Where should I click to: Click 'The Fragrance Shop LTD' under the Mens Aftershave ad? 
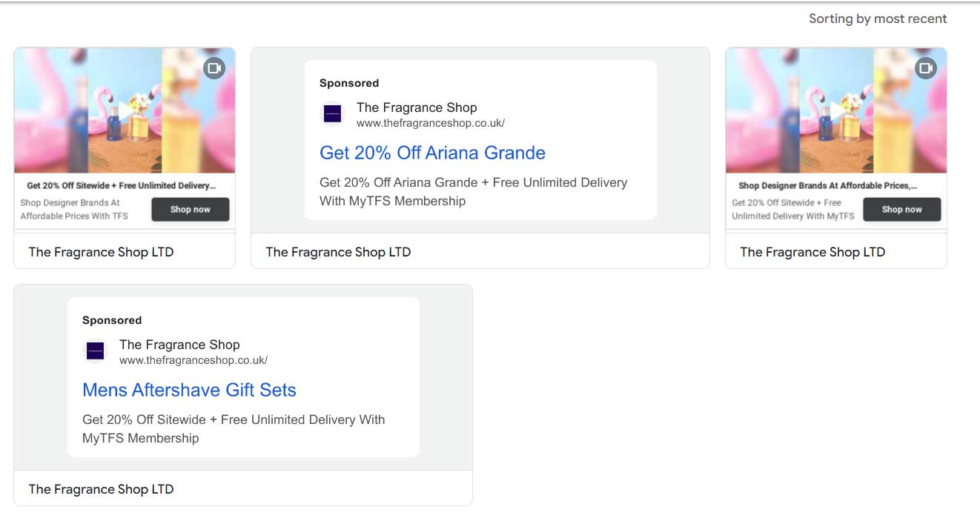coord(101,489)
